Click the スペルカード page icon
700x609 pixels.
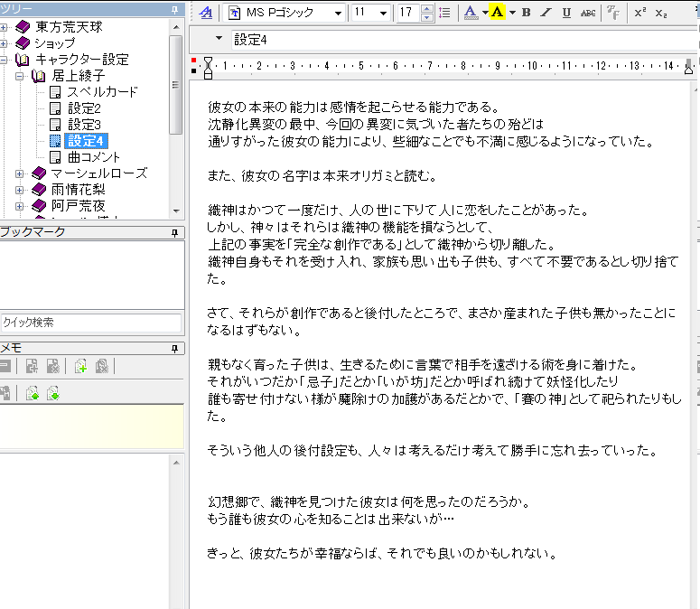(x=55, y=92)
